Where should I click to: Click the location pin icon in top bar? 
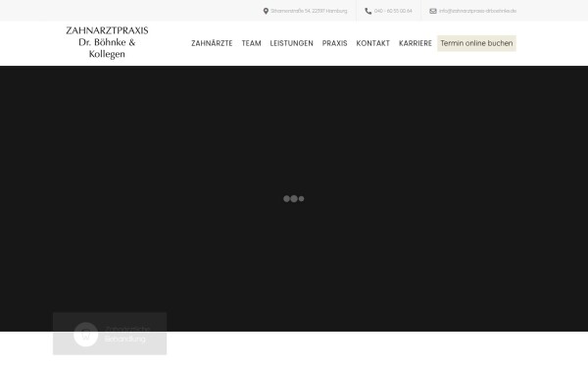[266, 11]
